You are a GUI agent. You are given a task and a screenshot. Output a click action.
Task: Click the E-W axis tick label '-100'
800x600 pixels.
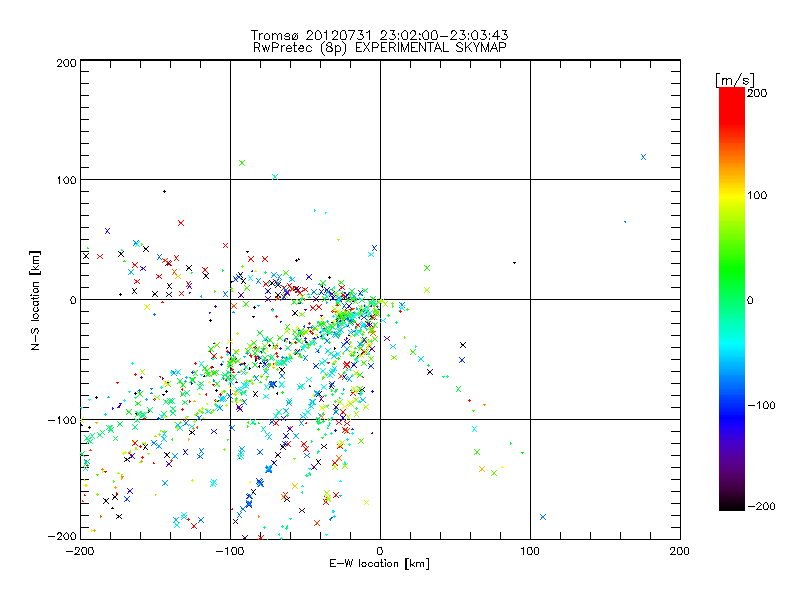pos(230,551)
